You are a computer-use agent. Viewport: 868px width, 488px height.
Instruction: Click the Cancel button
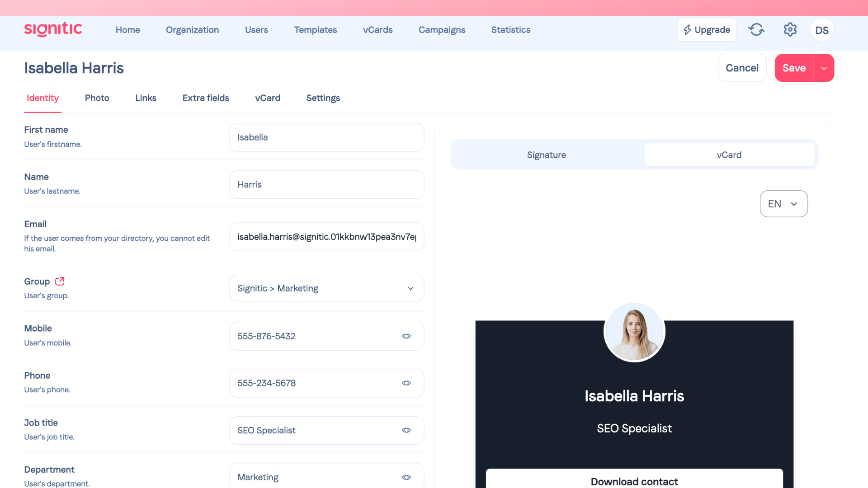(742, 68)
